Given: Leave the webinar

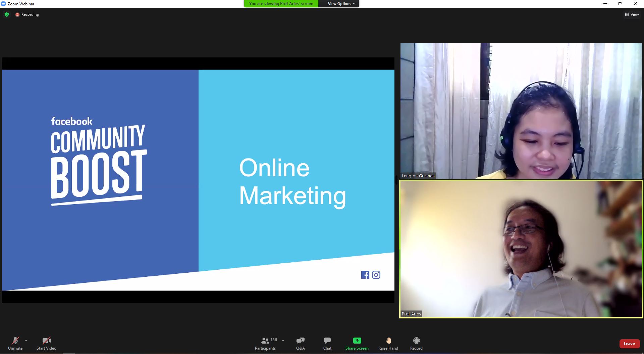Looking at the screenshot, I should coord(629,344).
